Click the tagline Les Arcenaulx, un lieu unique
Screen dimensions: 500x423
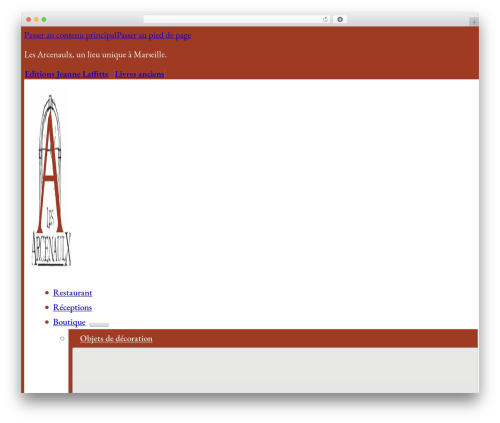pos(95,54)
